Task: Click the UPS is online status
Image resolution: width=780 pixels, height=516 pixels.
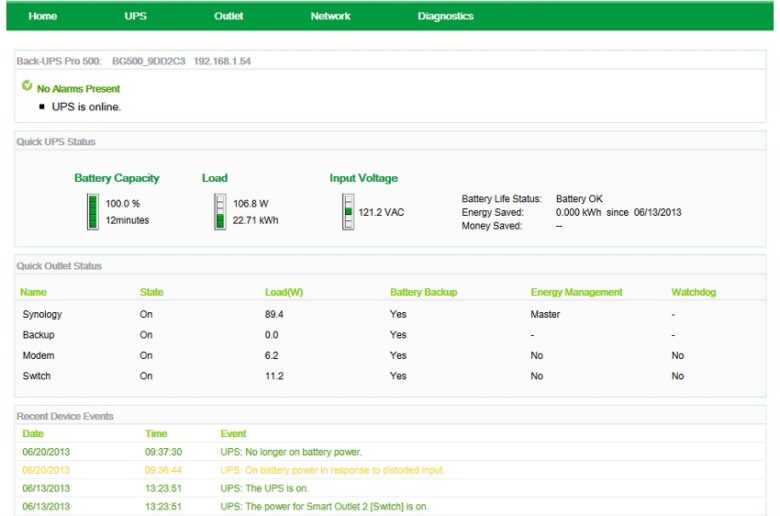Action: pos(86,106)
